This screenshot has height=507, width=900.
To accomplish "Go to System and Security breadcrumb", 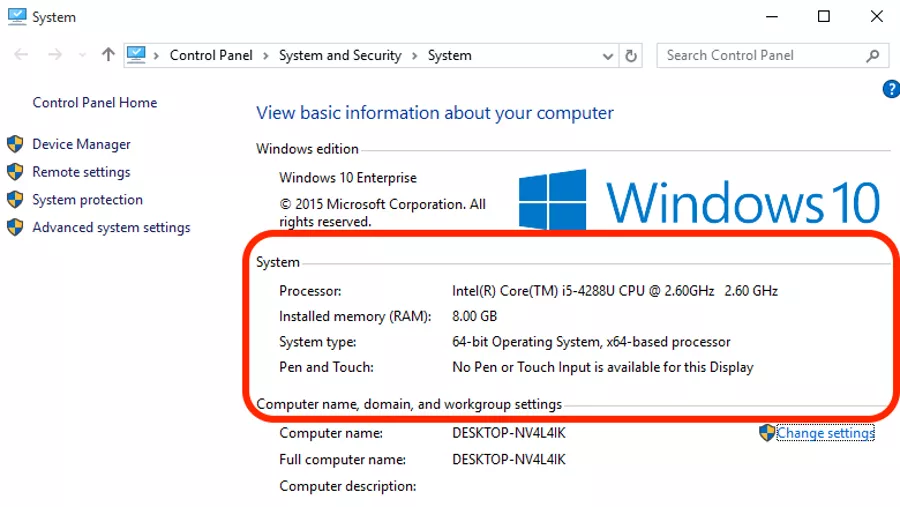I will tap(340, 55).
